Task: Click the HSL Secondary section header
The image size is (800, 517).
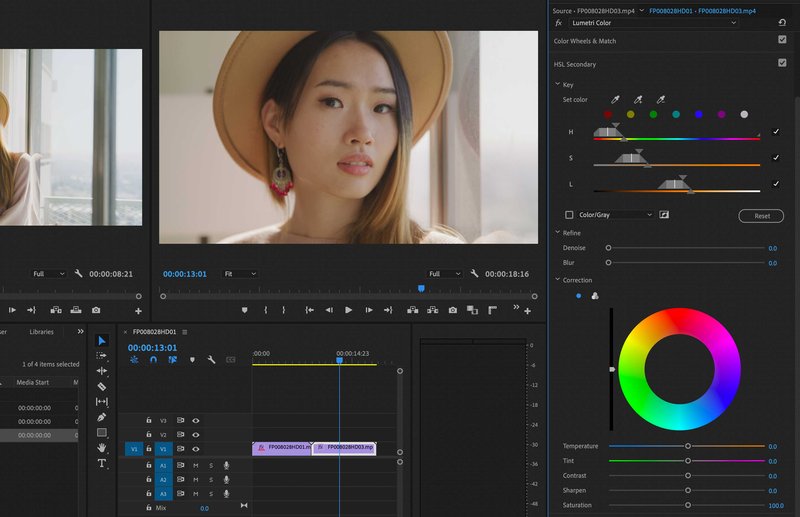Action: [x=574, y=64]
